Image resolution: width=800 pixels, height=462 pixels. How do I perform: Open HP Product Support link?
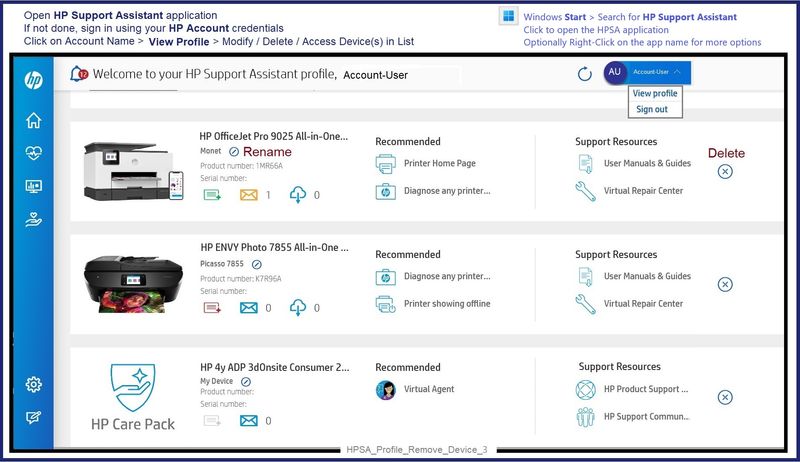tap(646, 389)
